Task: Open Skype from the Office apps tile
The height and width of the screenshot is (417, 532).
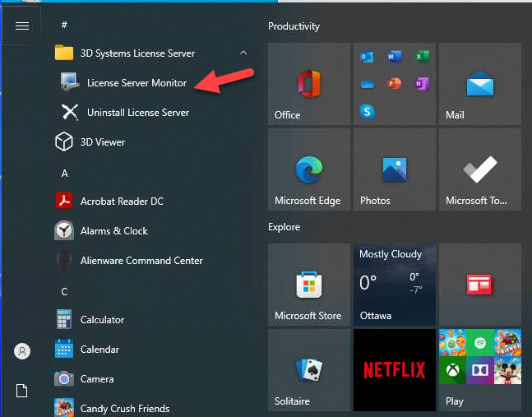Action: (x=367, y=111)
